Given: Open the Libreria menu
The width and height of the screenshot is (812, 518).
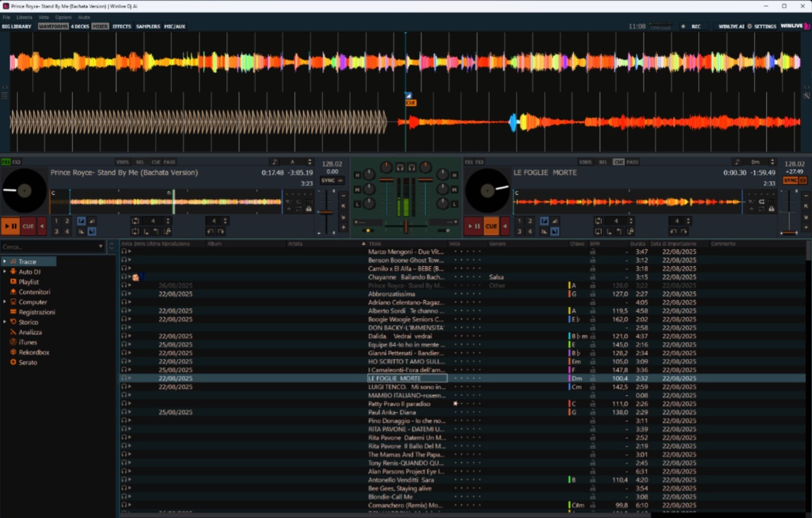Looking at the screenshot, I should pos(24,17).
